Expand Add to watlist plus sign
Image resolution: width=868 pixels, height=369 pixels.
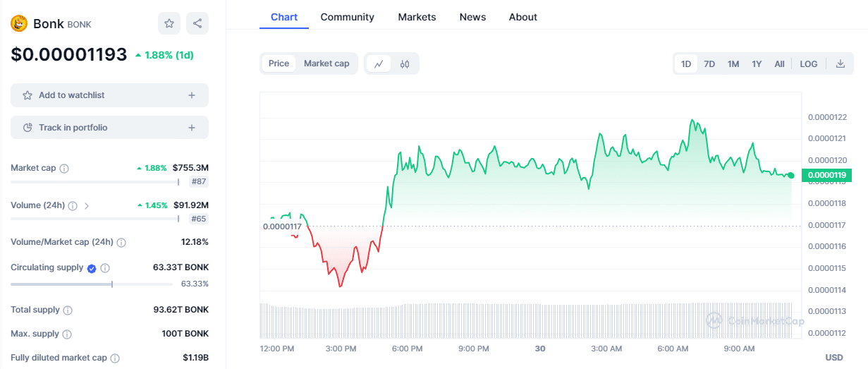click(192, 95)
